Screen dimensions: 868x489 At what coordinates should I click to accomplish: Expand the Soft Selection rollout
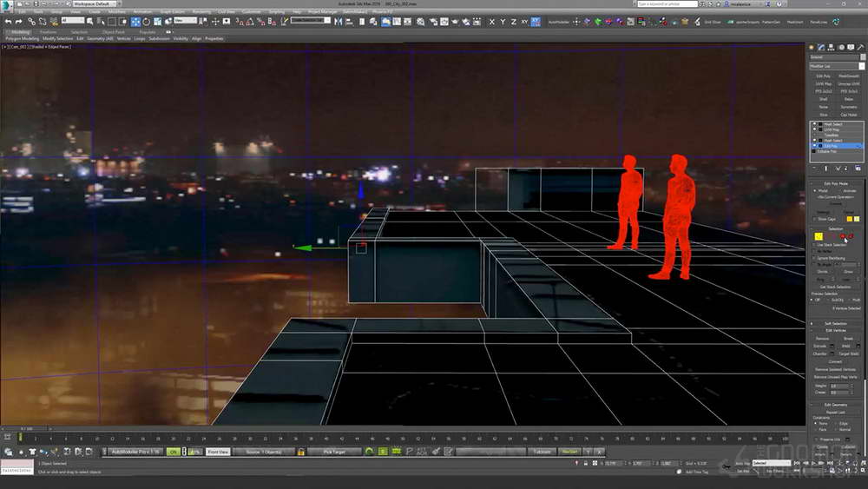pos(835,323)
